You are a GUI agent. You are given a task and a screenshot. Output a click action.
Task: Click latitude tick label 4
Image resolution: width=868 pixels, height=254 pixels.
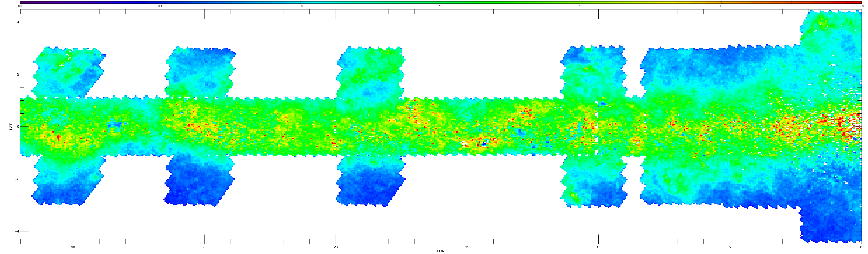click(x=18, y=22)
